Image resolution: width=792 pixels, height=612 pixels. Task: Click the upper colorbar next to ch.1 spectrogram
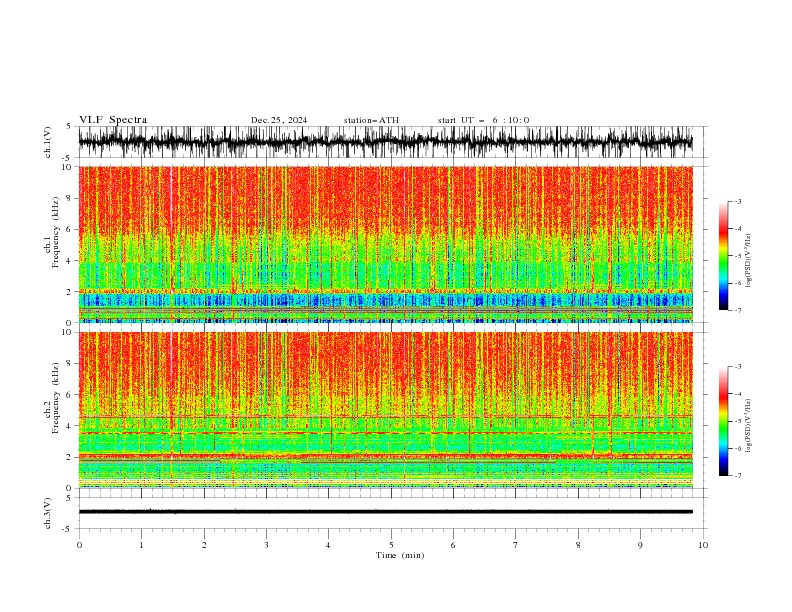point(723,256)
